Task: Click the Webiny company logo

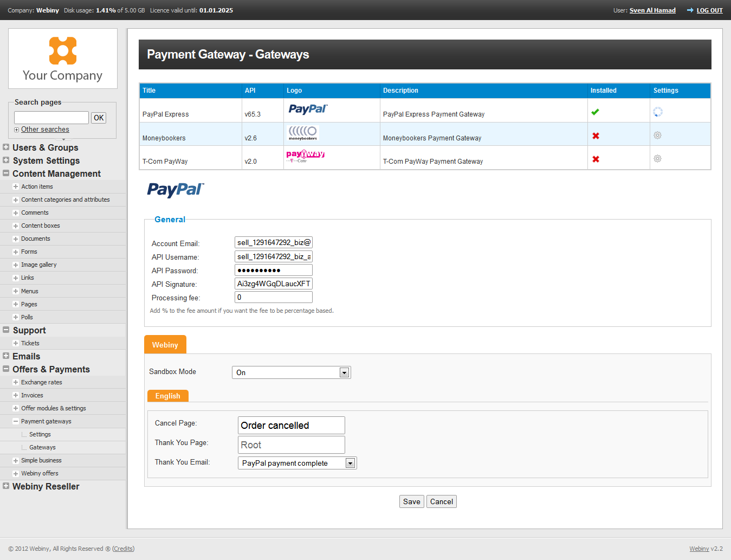Action: (63, 59)
